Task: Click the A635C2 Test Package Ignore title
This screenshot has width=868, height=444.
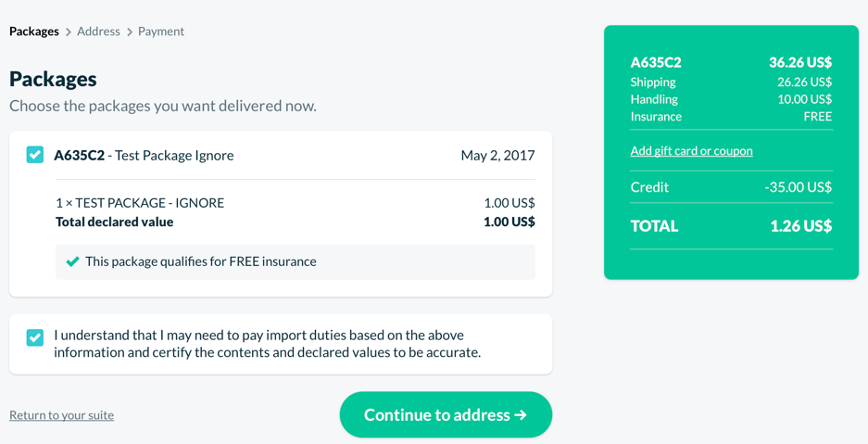Action: 144,155
